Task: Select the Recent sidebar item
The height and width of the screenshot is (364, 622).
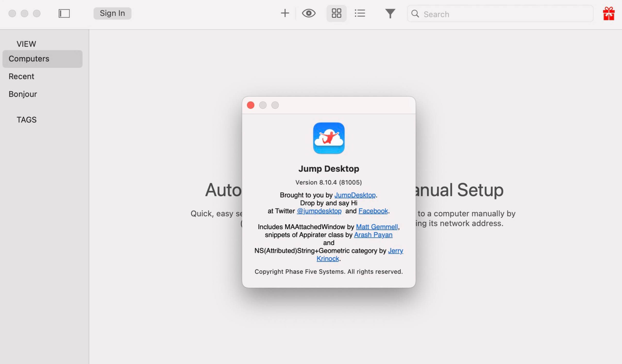Action: click(21, 76)
